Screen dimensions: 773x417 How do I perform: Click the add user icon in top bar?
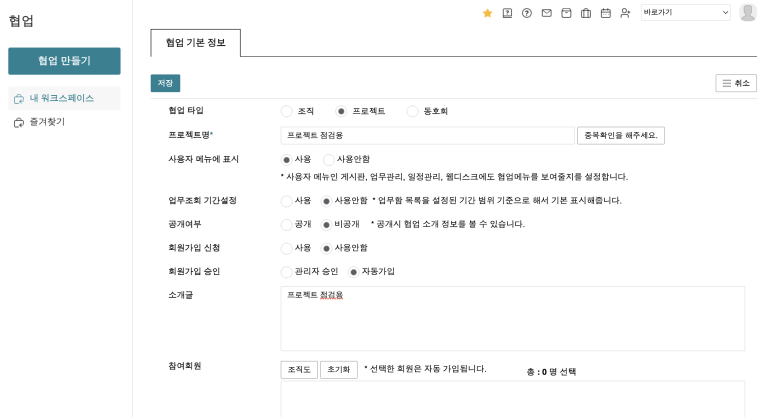pos(625,13)
